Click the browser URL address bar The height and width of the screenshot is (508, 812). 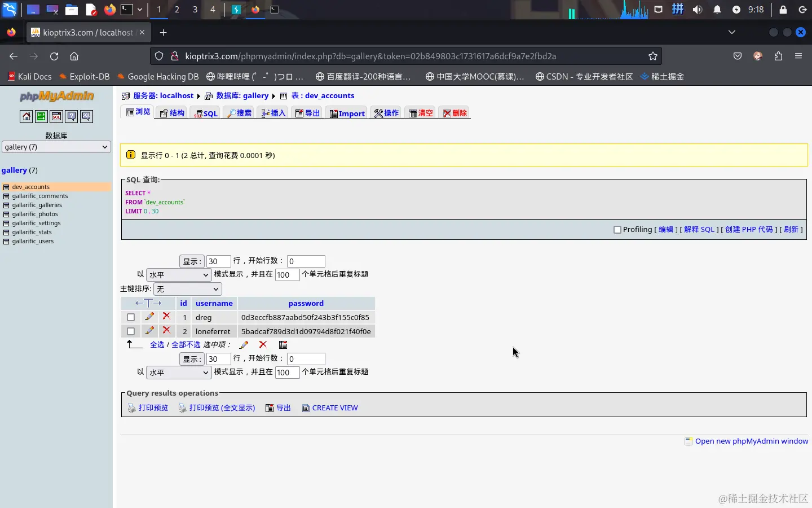[x=406, y=56]
